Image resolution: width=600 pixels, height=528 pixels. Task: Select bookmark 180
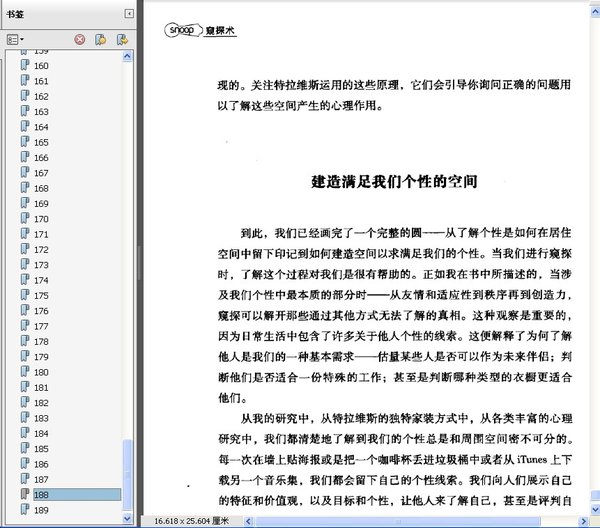click(x=41, y=372)
